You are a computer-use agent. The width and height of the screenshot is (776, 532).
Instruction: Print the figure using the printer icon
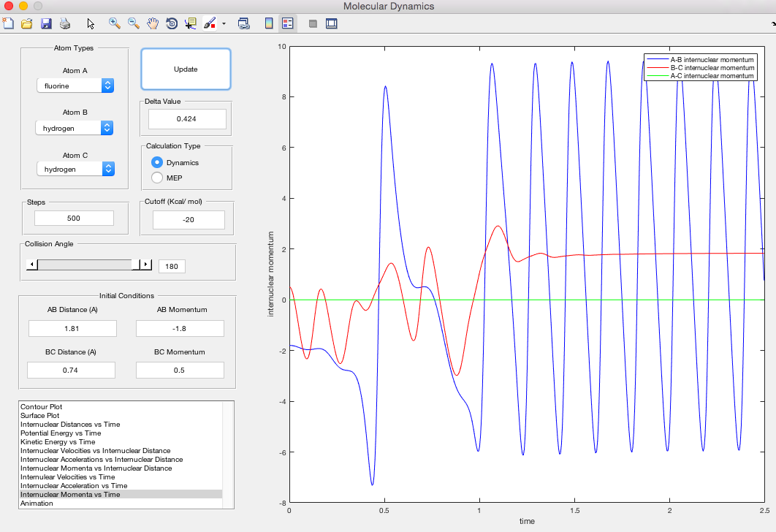[65, 23]
